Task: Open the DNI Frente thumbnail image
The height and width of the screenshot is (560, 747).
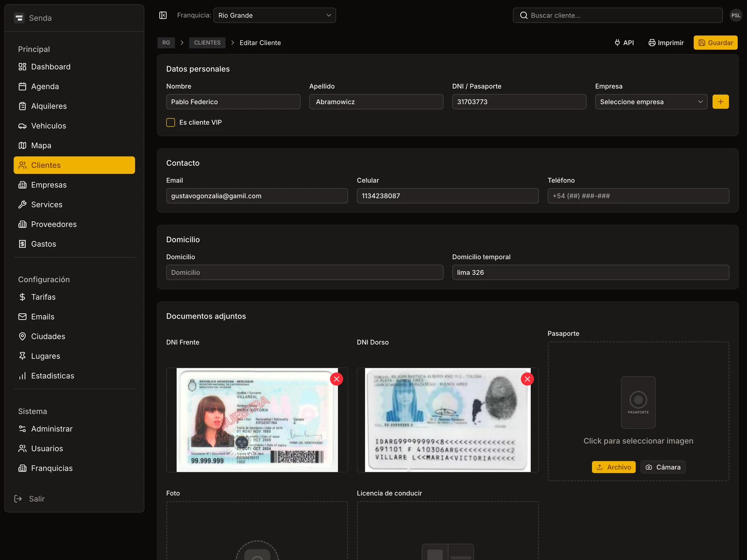Action: tap(257, 420)
